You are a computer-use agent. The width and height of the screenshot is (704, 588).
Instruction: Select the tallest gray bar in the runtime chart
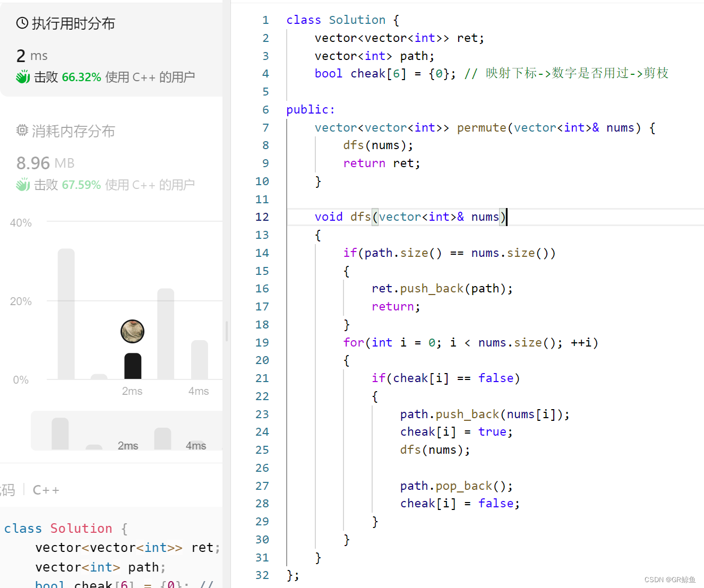click(66, 314)
